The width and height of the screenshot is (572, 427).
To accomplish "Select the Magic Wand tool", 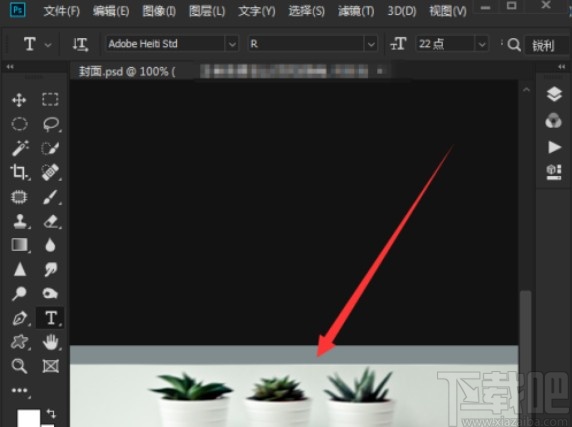I will click(x=20, y=148).
